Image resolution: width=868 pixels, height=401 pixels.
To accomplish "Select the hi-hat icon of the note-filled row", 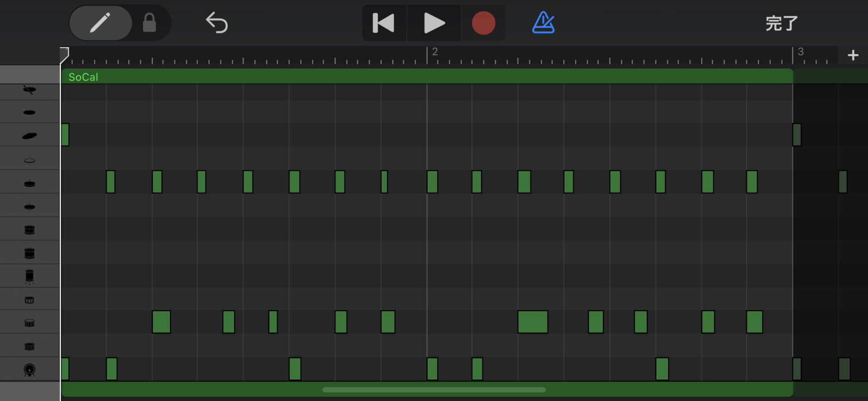I will click(29, 183).
